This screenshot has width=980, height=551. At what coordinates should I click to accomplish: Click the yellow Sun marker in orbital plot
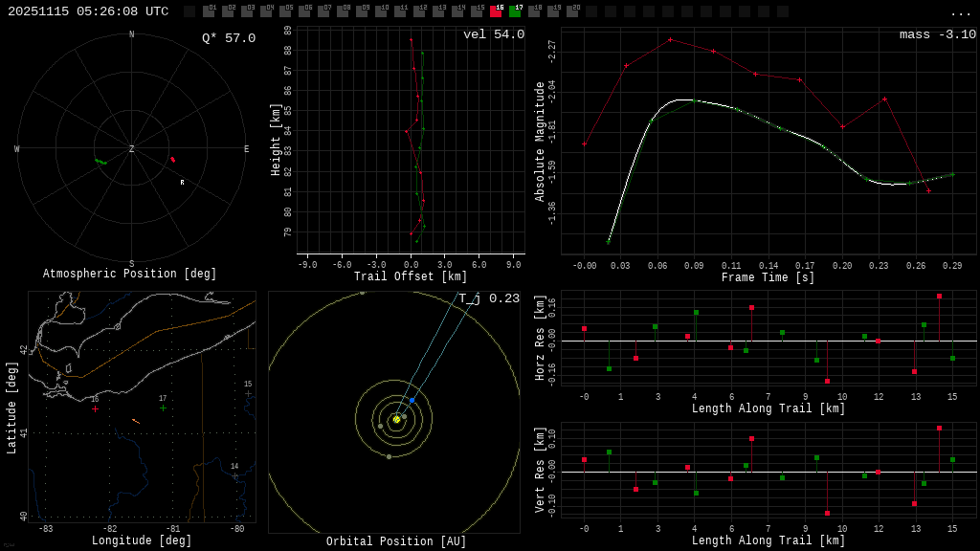coord(396,419)
